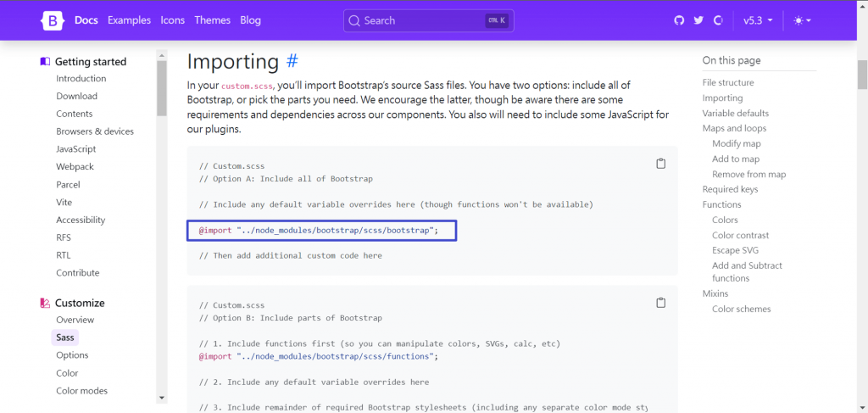Screen dimensions: 868x413
Task: Jump to Color schemes section
Action: click(741, 309)
